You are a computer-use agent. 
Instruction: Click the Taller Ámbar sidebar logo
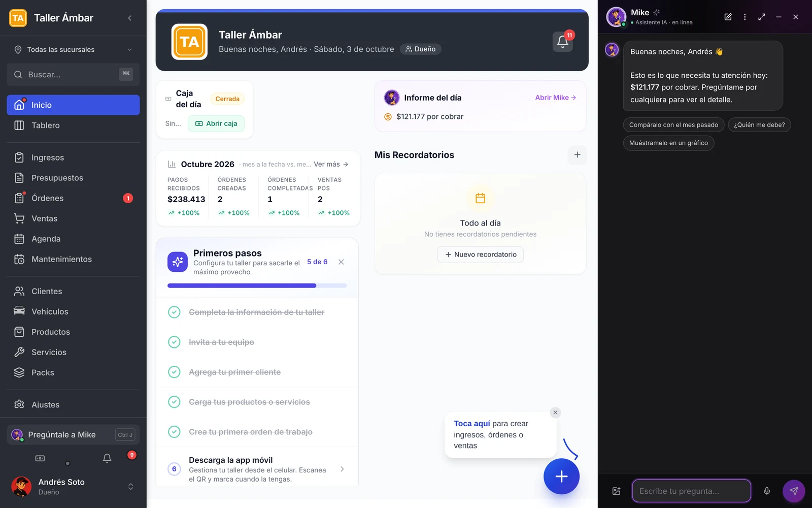(x=18, y=18)
